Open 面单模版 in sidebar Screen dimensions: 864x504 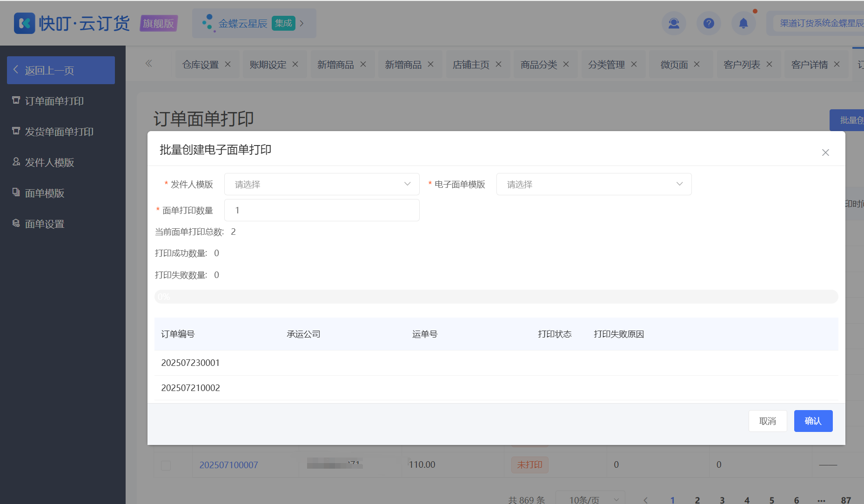coord(45,193)
